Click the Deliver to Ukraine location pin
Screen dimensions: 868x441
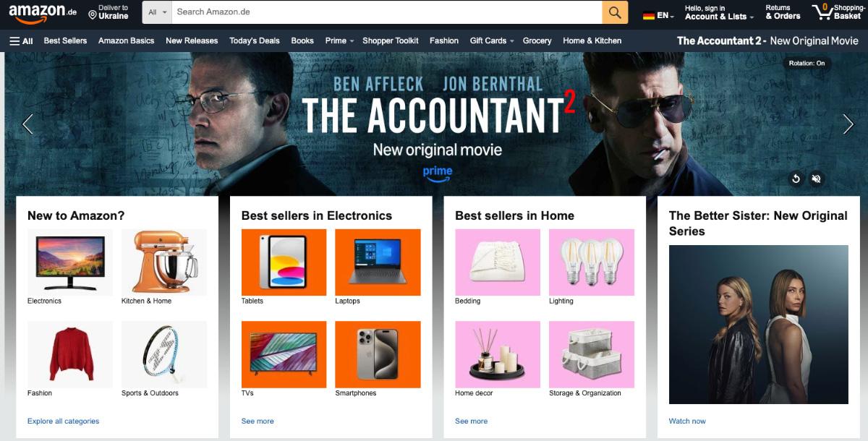[93, 14]
